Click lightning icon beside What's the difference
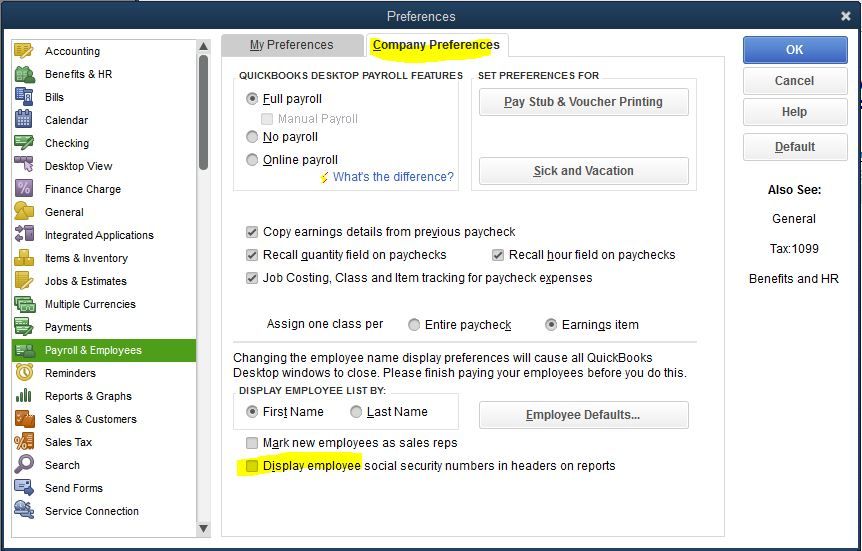Screen dimensions: 862x551 pos(324,177)
